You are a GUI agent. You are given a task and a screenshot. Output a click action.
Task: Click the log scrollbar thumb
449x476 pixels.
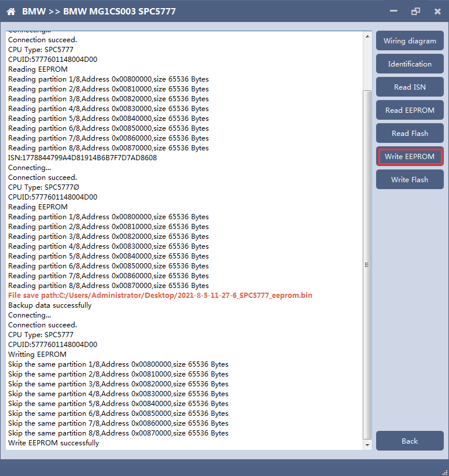(x=367, y=265)
